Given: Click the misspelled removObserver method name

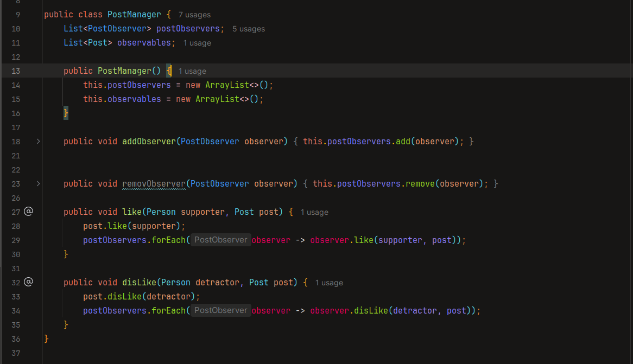Looking at the screenshot, I should (154, 184).
